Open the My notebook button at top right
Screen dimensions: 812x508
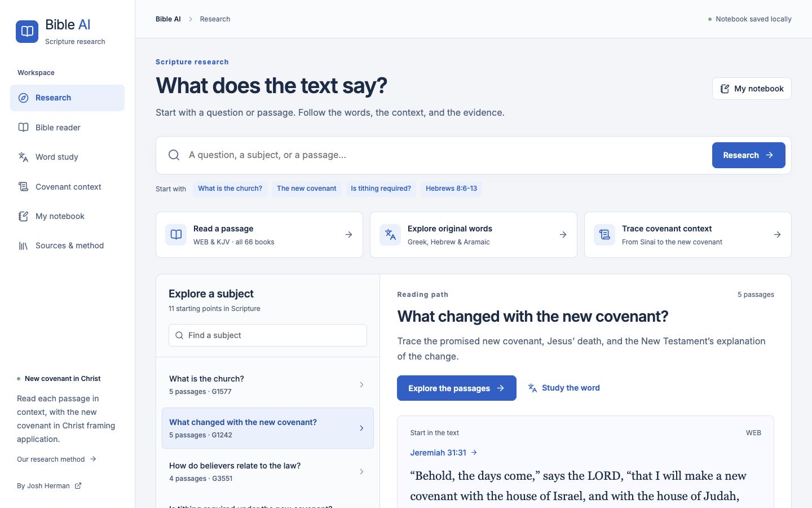pyautogui.click(x=752, y=89)
